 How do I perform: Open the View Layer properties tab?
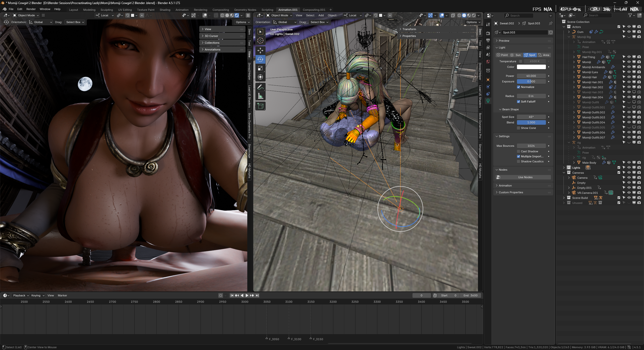[x=488, y=48]
